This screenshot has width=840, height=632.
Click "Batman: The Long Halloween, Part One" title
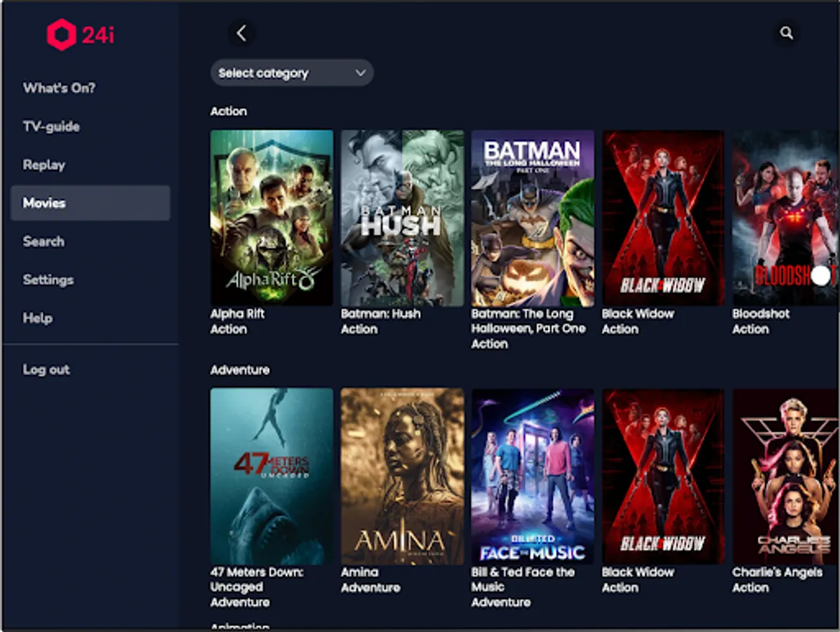tap(528, 321)
